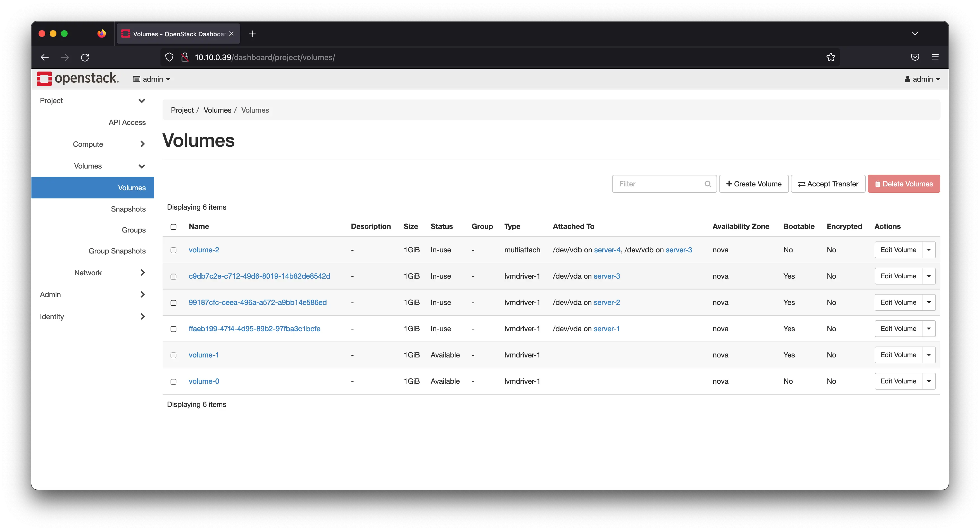Bookmark this page with the star icon

(x=831, y=57)
